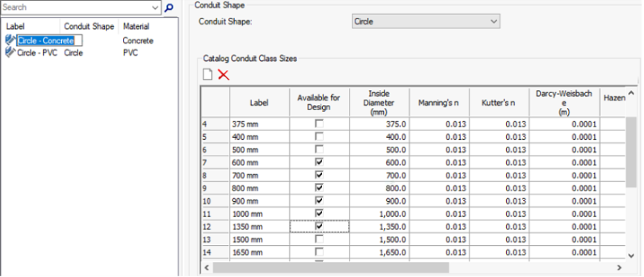This screenshot has height=277, width=644.
Task: Uncheck Available for Design for 700 mm
Action: pyautogui.click(x=319, y=175)
